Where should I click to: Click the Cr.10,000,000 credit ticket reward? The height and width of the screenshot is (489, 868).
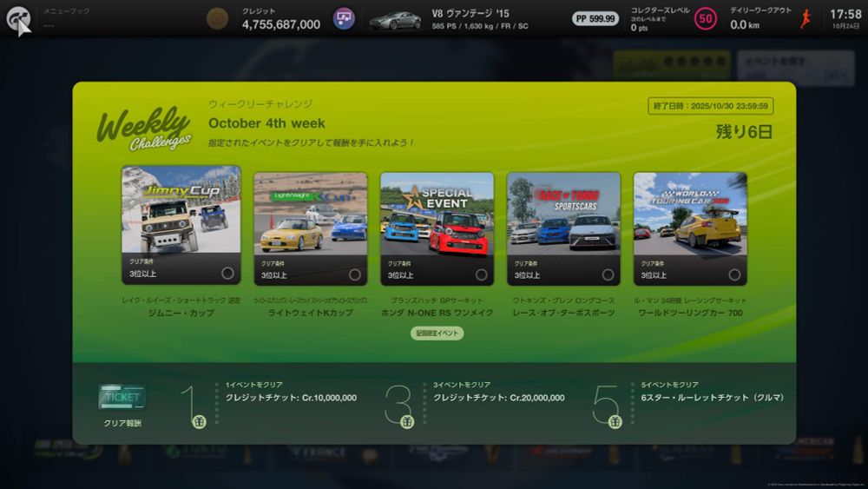pos(291,398)
